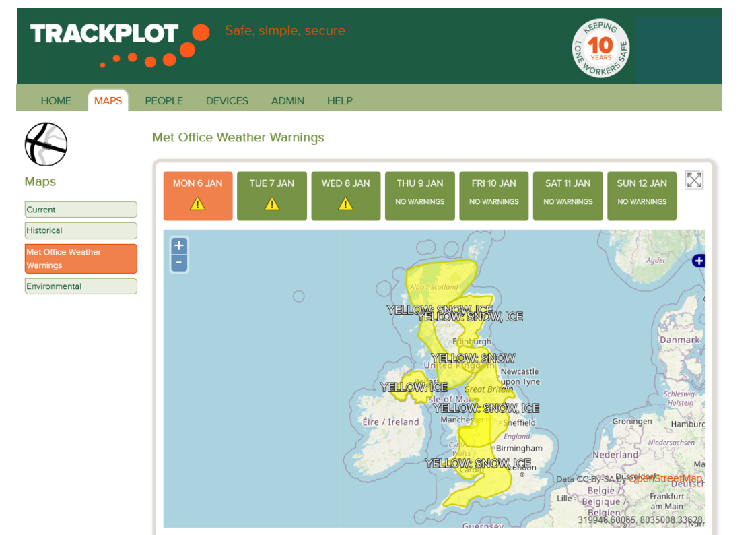This screenshot has width=756, height=535.
Task: Open fullscreen map via the expand arrows icon
Action: point(693,181)
